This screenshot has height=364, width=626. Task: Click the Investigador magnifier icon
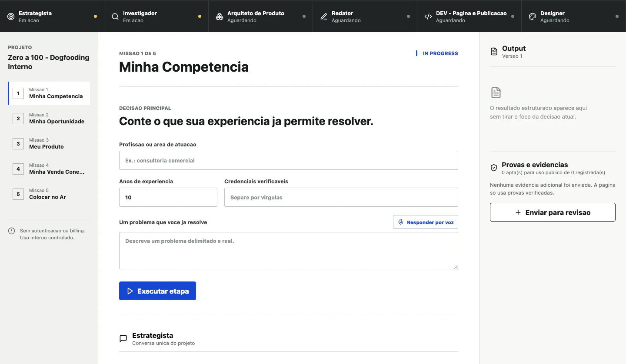coord(115,17)
